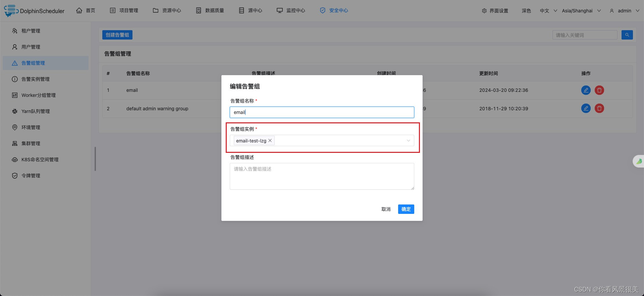Click the edit pencil for email row
The height and width of the screenshot is (296, 644).
(x=586, y=90)
